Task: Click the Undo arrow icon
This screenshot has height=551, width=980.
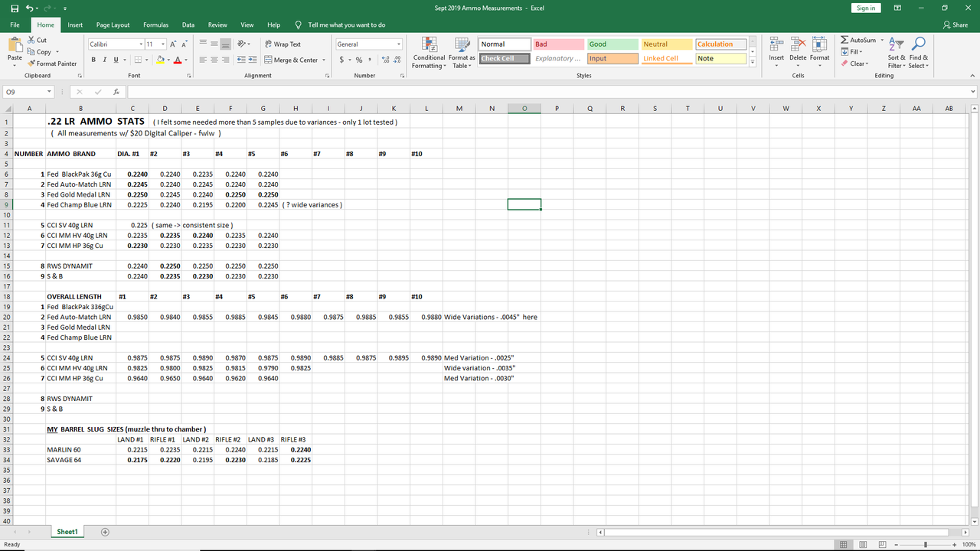Action: click(29, 8)
